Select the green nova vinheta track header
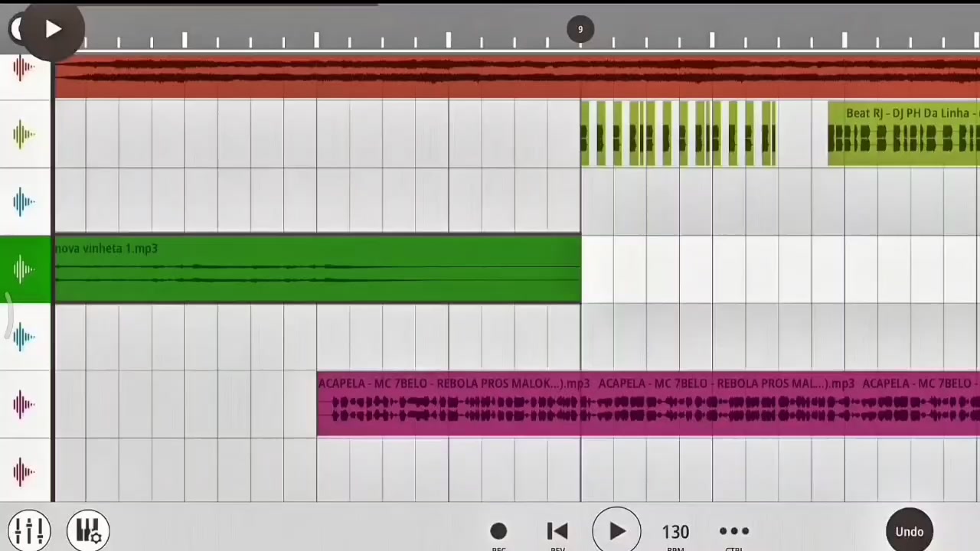980x551 pixels. click(24, 269)
